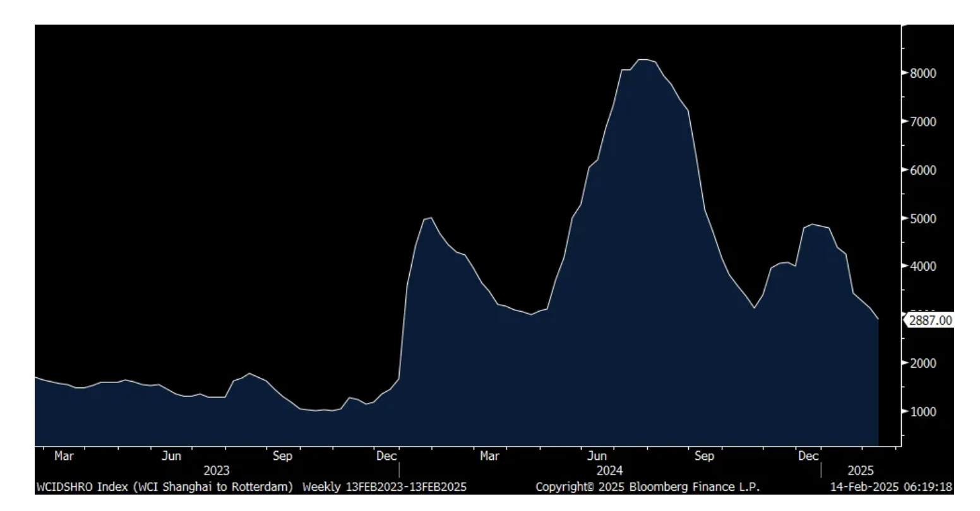The image size is (980, 511).
Task: Select the 8000 y-axis label
Action: coord(923,73)
